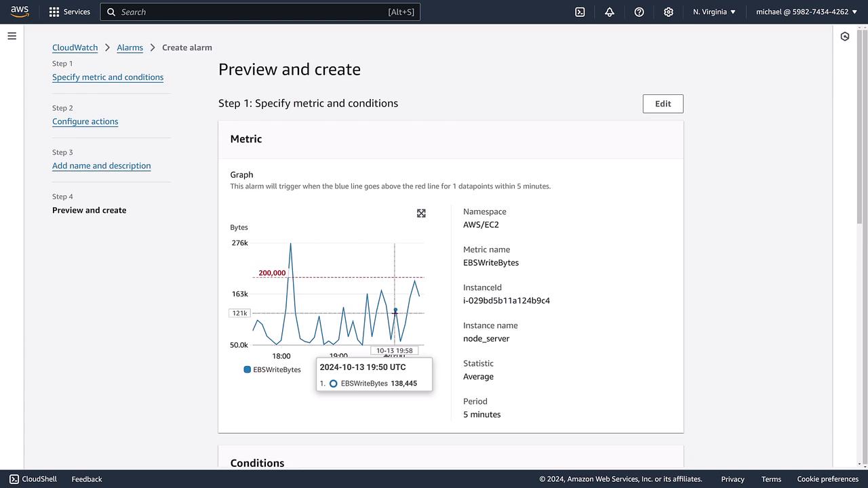The width and height of the screenshot is (868, 488).
Task: Open the settings gear icon
Action: [669, 12]
